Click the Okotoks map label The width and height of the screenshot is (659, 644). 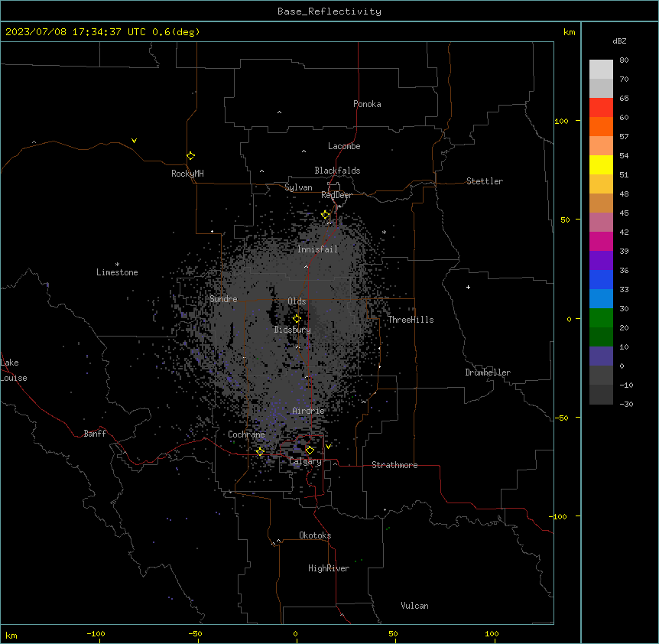click(x=315, y=535)
